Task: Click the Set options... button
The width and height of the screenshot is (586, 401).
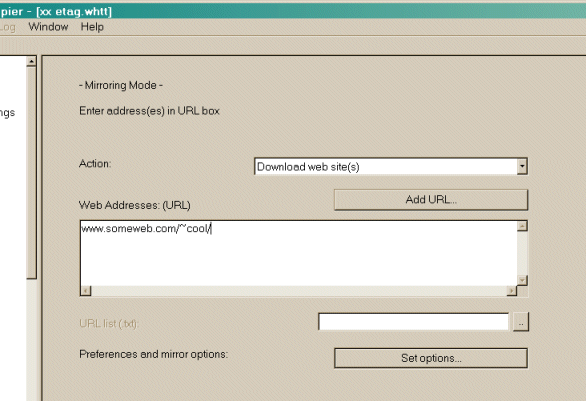Action: coord(431,358)
